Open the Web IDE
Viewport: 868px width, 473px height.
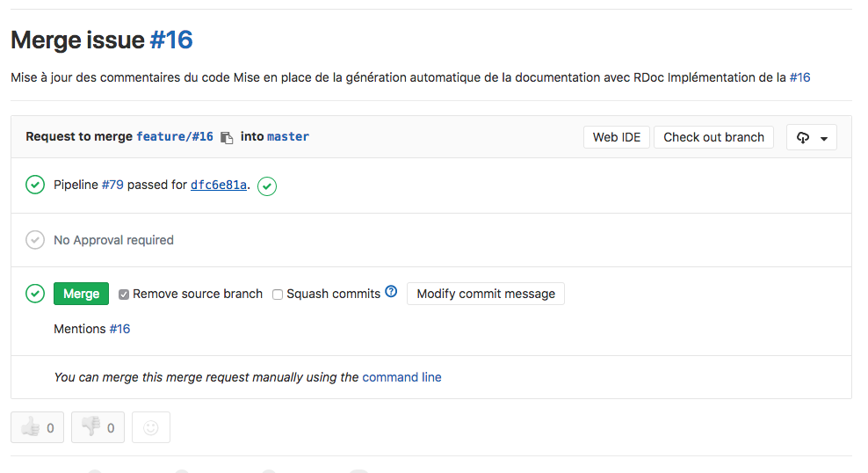(x=617, y=137)
